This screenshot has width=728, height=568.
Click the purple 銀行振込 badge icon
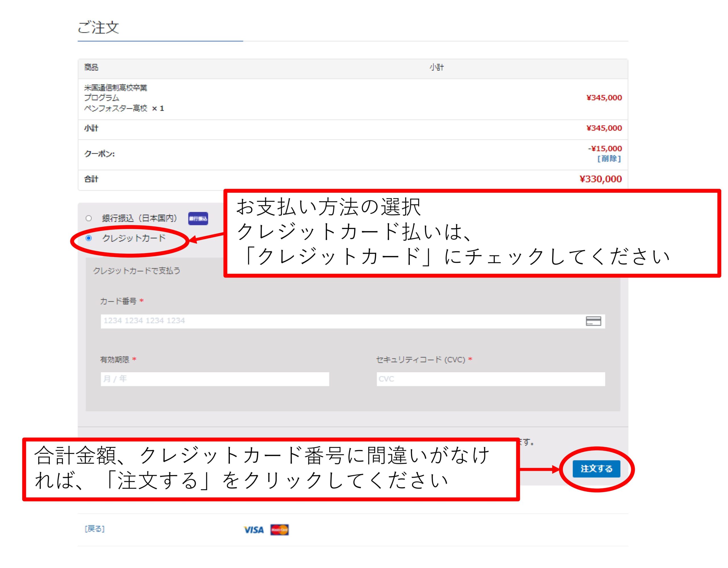(198, 219)
